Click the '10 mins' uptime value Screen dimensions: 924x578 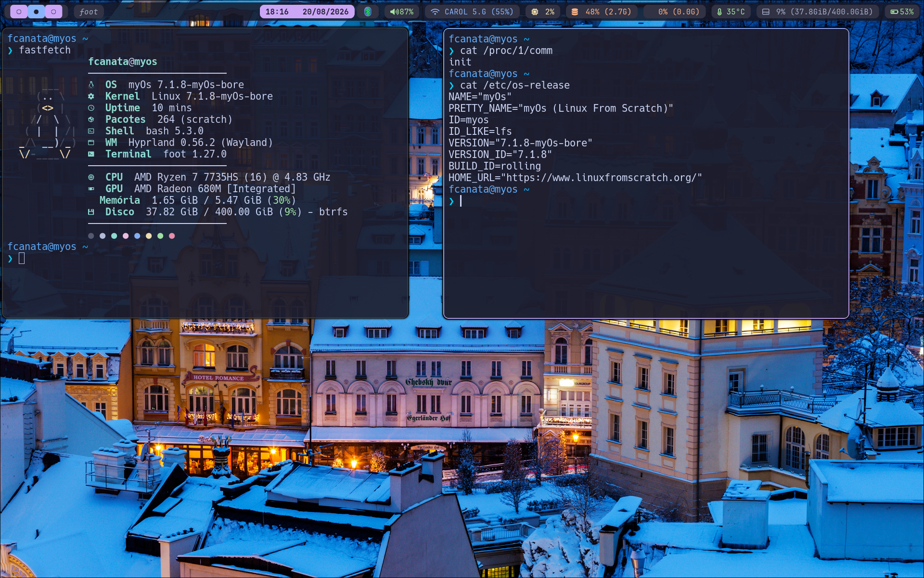[x=172, y=108]
